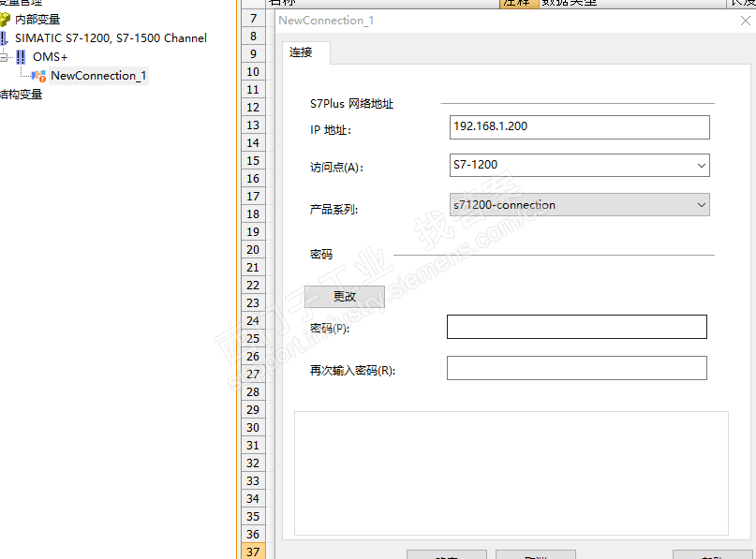
Task: Select the OMS+ tree item
Action: point(50,57)
